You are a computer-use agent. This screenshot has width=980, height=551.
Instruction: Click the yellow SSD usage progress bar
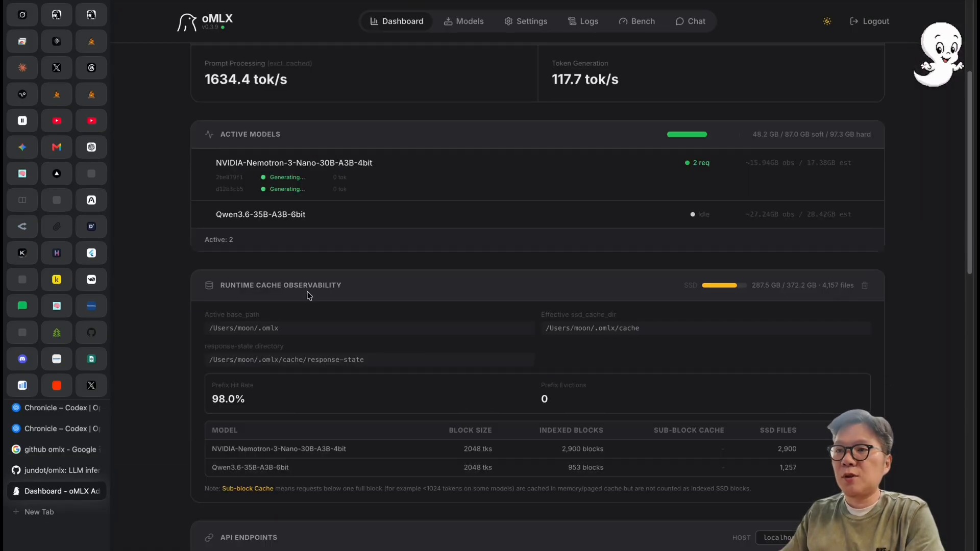click(x=724, y=285)
